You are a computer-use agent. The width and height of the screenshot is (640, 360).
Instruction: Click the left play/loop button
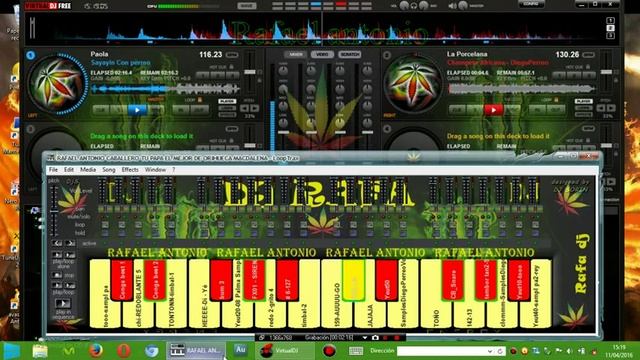coord(57,285)
